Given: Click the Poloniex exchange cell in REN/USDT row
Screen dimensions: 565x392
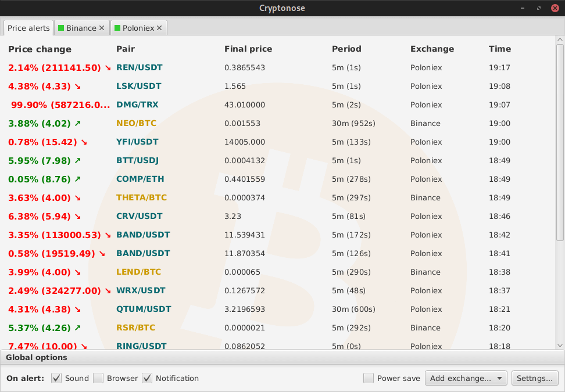Looking at the screenshot, I should [426, 68].
